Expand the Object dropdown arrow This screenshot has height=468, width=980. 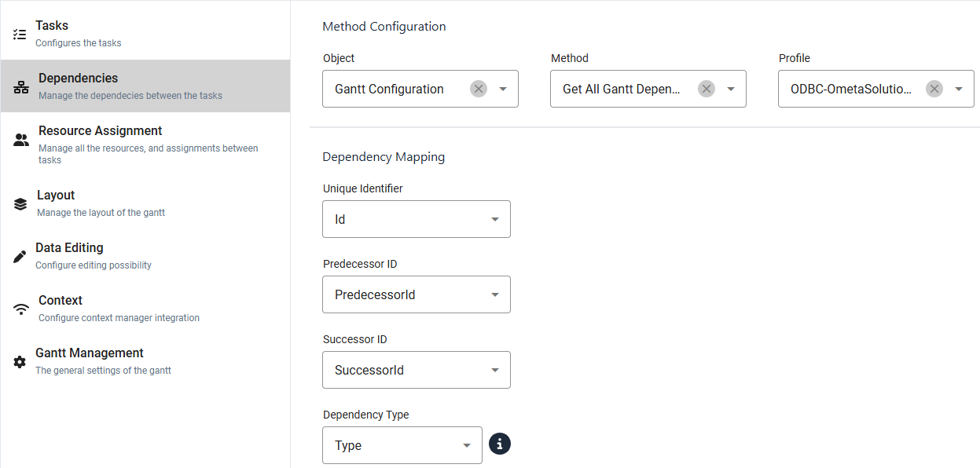(x=503, y=89)
